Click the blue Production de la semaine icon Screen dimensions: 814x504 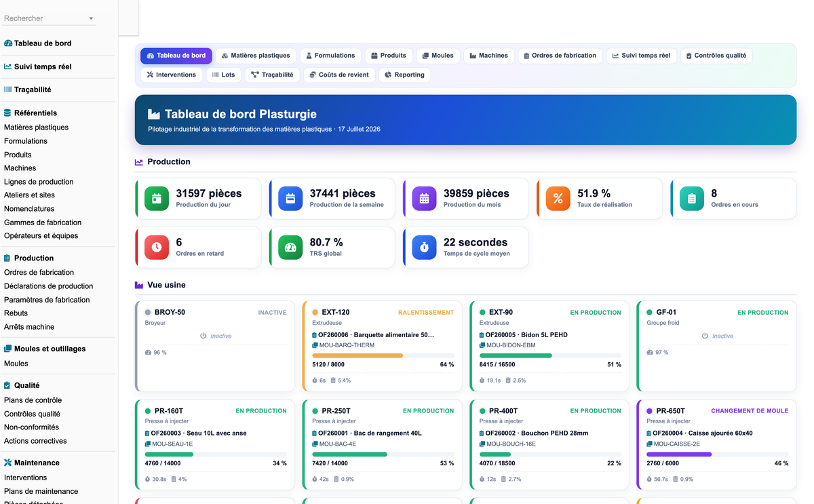pyautogui.click(x=290, y=199)
